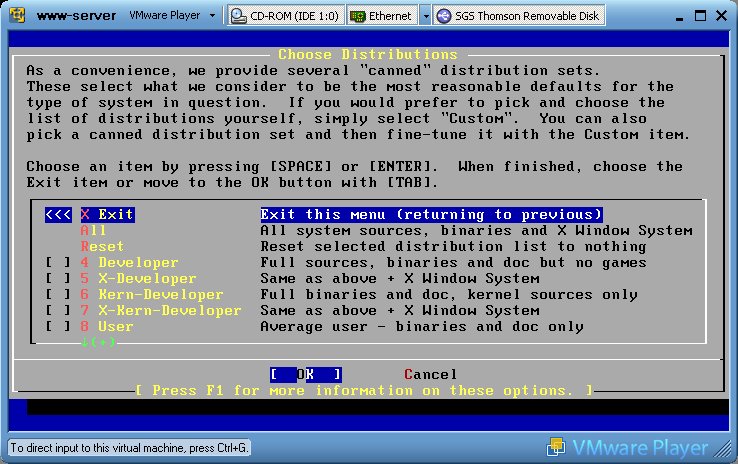
Task: Select the All distribution item
Action: tap(93, 231)
